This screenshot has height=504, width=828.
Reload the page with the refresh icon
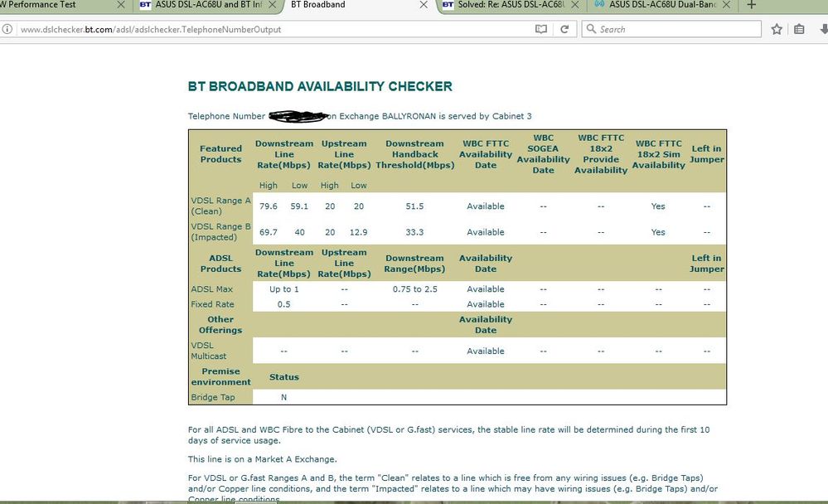[564, 29]
